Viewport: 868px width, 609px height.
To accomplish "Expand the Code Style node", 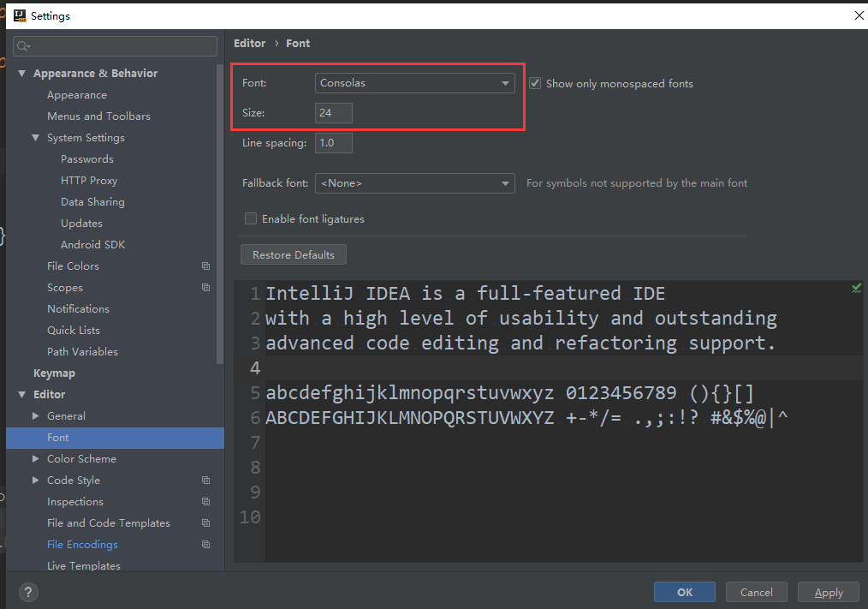I will coord(35,481).
